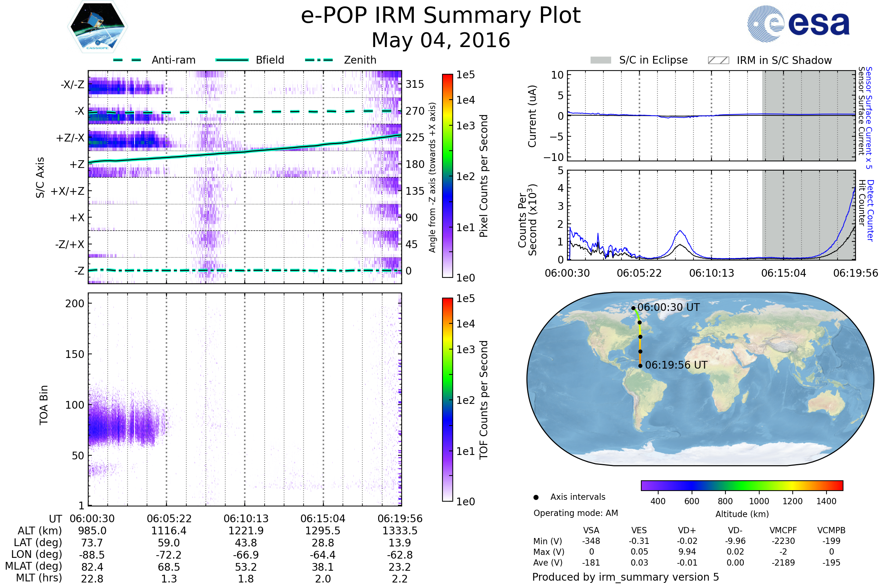Click the 06:10:13 UT tick label below TOA plot
Viewport: 882px width, 588px height.
246,519
